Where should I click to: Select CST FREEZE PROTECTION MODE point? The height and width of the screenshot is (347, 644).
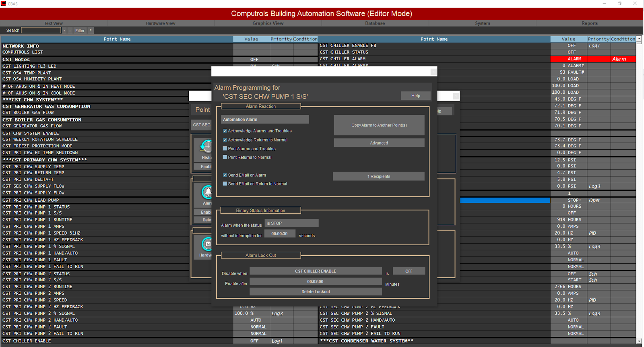[x=95, y=146]
